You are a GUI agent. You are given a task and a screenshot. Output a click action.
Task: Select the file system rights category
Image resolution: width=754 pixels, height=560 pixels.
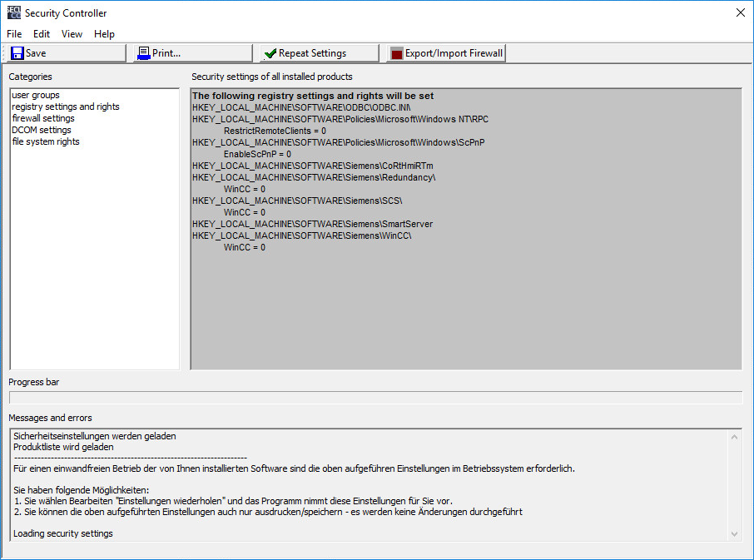click(x=46, y=141)
